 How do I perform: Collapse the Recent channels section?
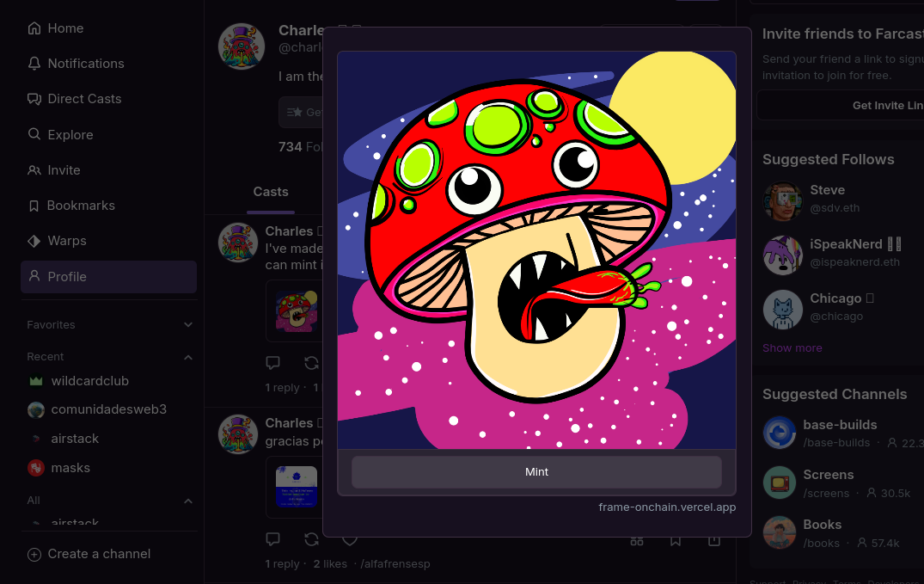click(x=188, y=357)
